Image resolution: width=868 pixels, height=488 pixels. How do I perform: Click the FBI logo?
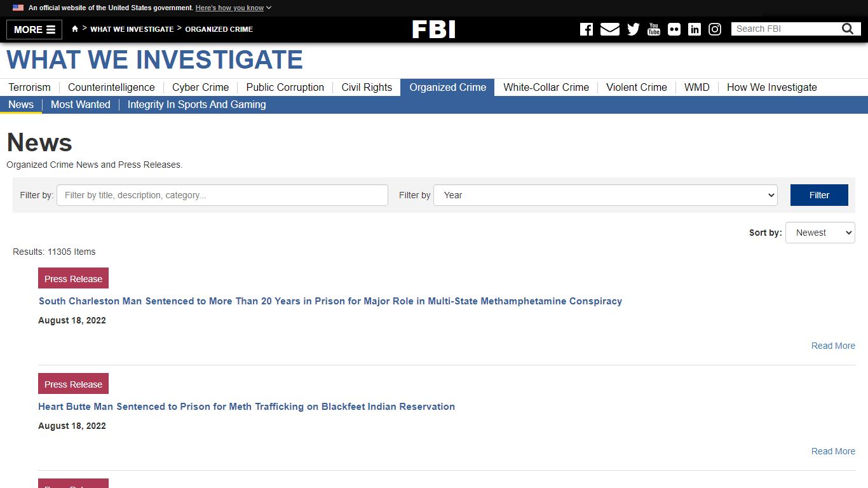pos(434,29)
